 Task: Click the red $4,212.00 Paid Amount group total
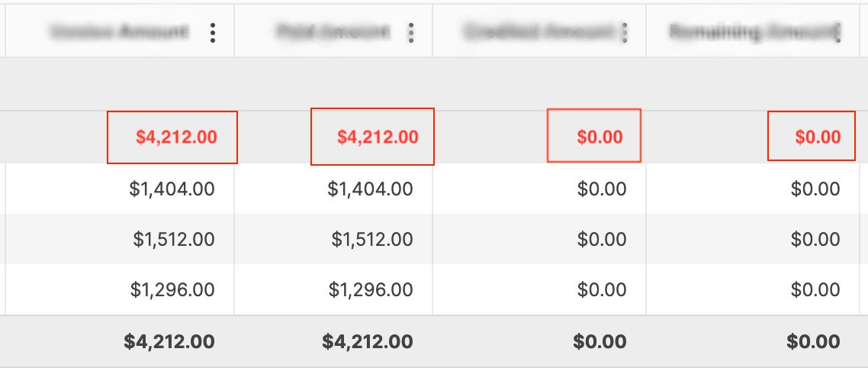coord(378,137)
